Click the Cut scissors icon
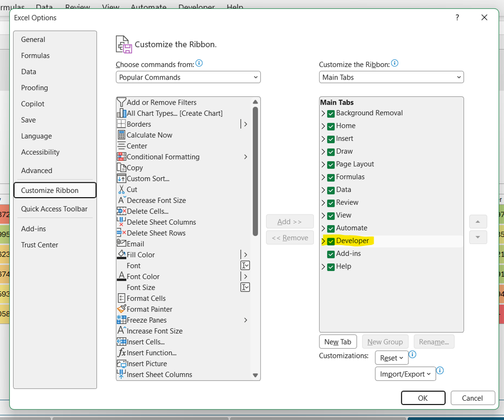This screenshot has width=504, height=420. pos(121,190)
